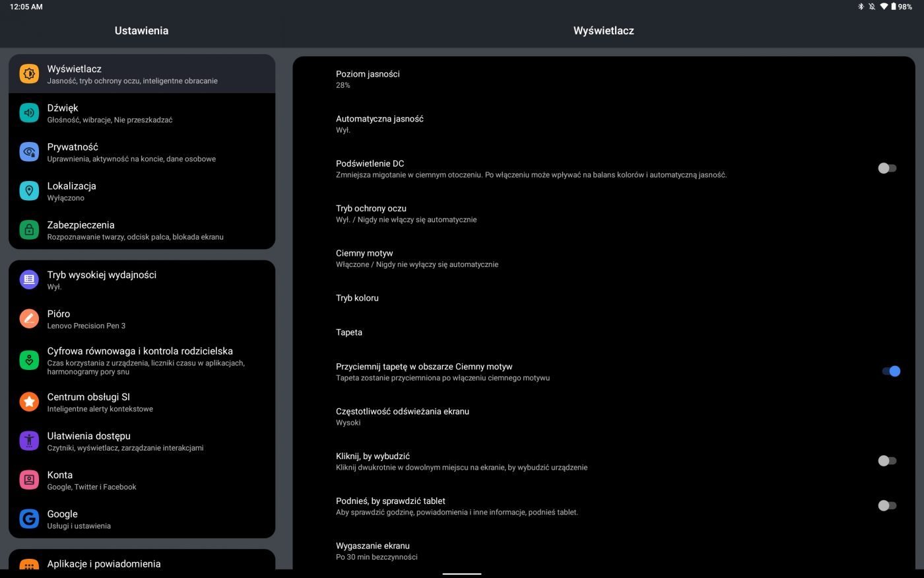Open Ciemny motyw options
The width and height of the screenshot is (924, 578).
tap(604, 258)
